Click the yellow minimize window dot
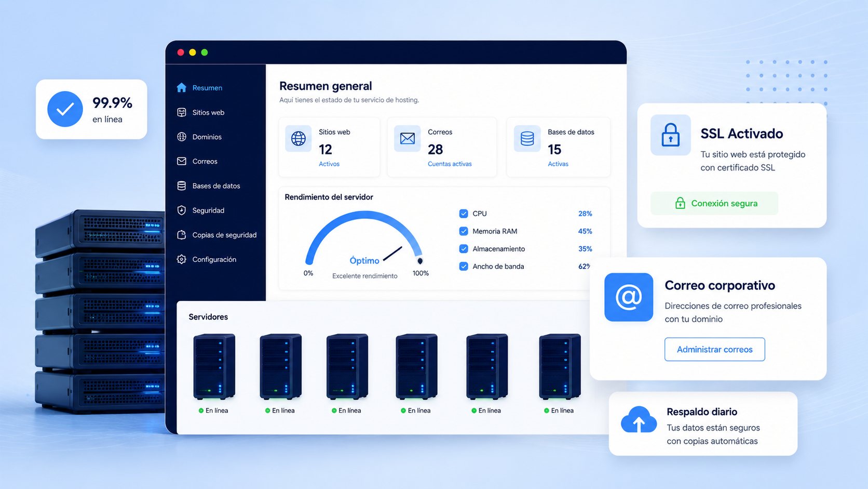This screenshot has width=868, height=489. [x=193, y=52]
